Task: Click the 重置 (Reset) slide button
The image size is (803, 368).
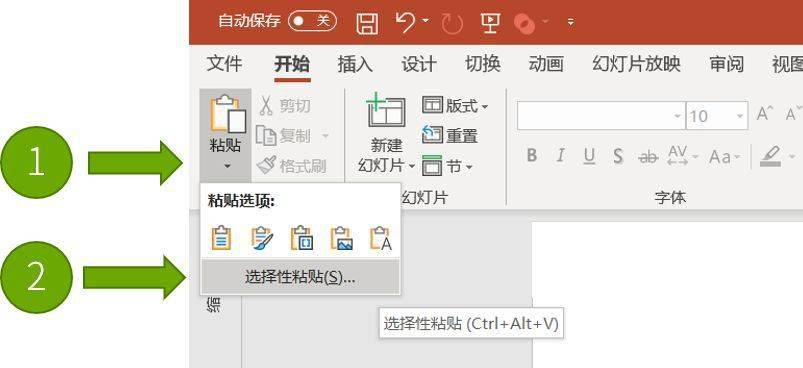Action: coord(450,136)
